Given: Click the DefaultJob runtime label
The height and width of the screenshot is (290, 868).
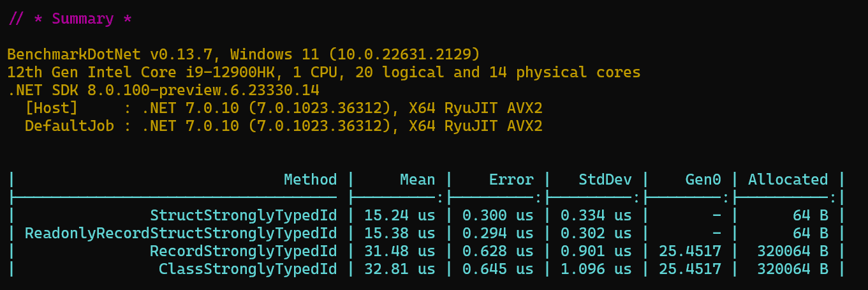Looking at the screenshot, I should coord(69,126).
